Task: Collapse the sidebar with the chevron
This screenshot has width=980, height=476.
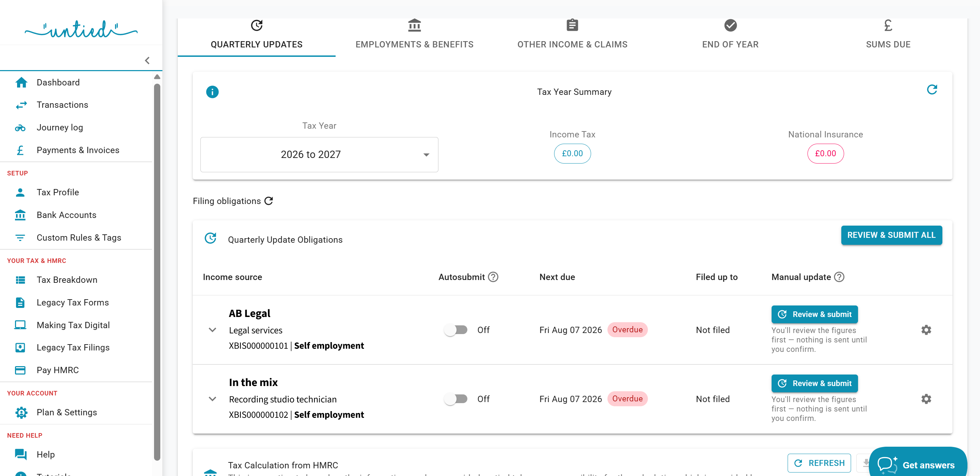Action: tap(147, 61)
